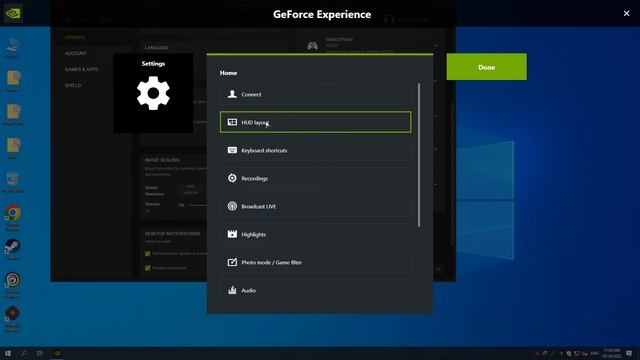Click the Recordings circular record icon

(x=232, y=178)
